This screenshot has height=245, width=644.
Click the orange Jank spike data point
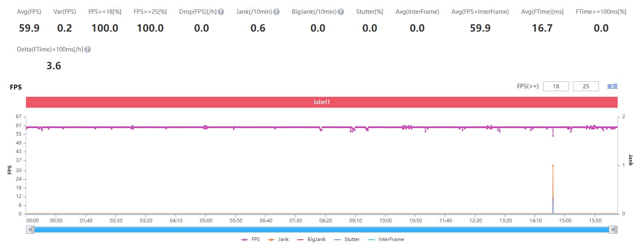553,166
